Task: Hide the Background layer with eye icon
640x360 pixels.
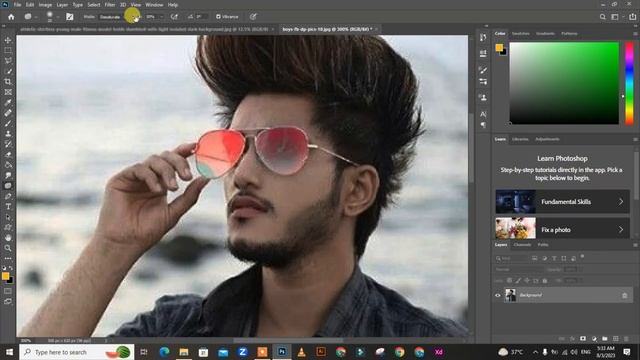Action: pyautogui.click(x=498, y=295)
